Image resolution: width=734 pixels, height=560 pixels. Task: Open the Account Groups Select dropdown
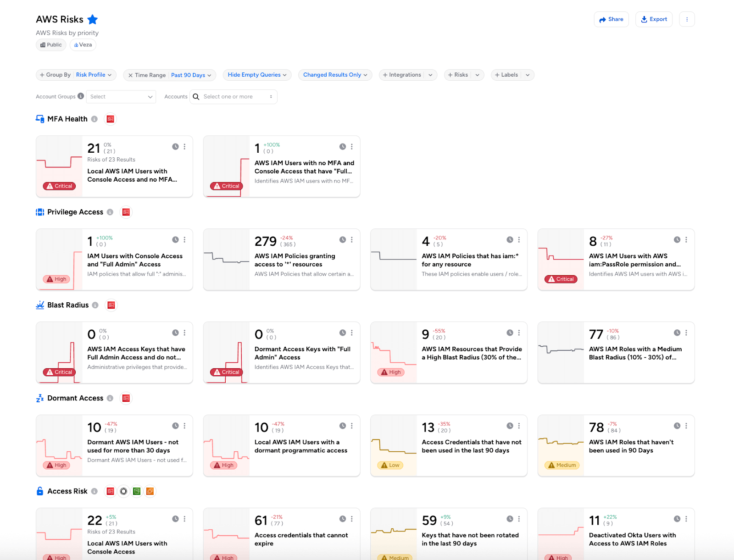pyautogui.click(x=121, y=97)
